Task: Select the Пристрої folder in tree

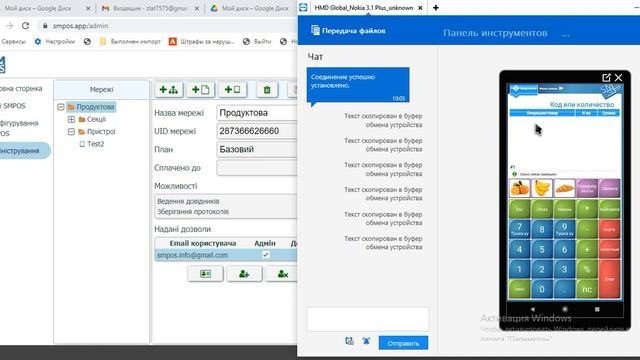Action: [97, 131]
